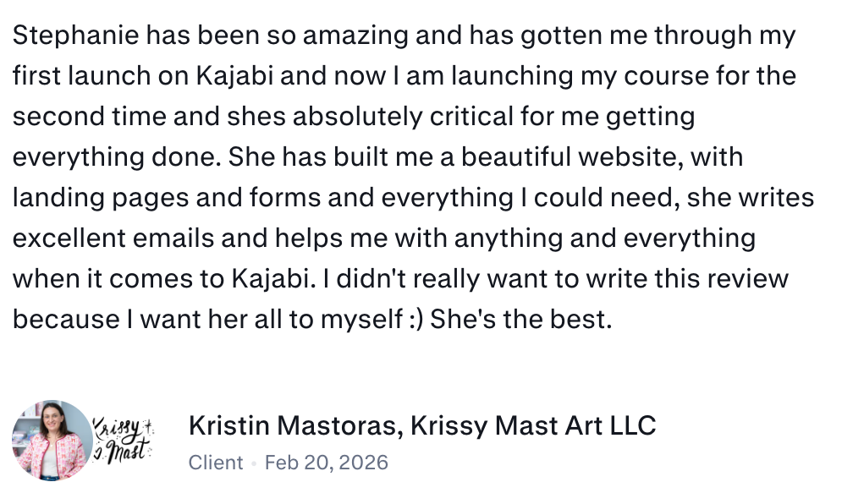Click 'Krissy Mast Art LLC' in the reviewer name
Screen dimensions: 853x504
click(x=533, y=425)
